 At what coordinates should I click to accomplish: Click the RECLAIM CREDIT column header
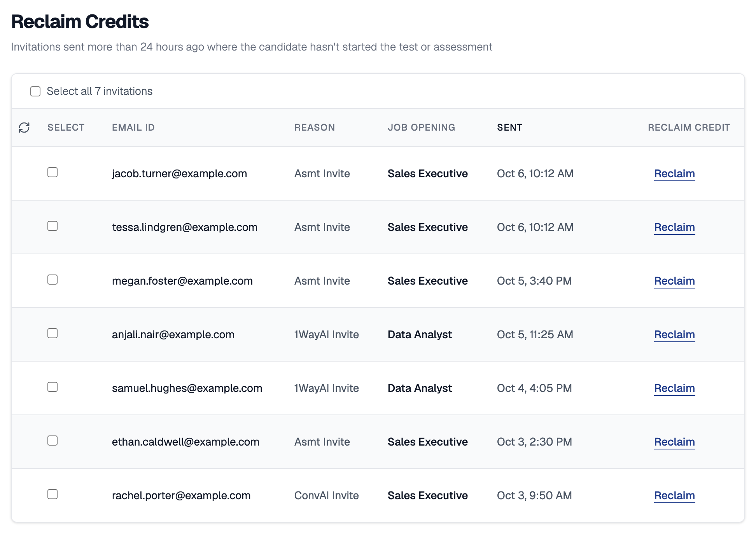point(689,128)
